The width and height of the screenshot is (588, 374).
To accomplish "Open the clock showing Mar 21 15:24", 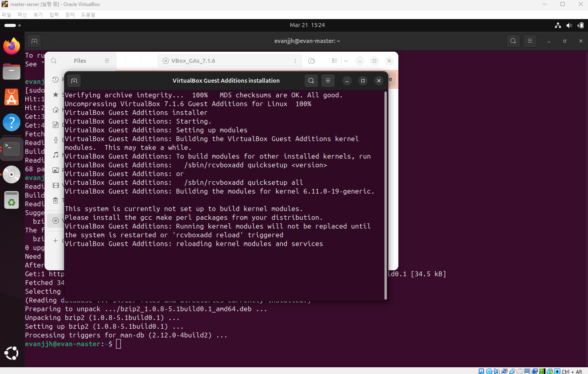I will pos(307,25).
